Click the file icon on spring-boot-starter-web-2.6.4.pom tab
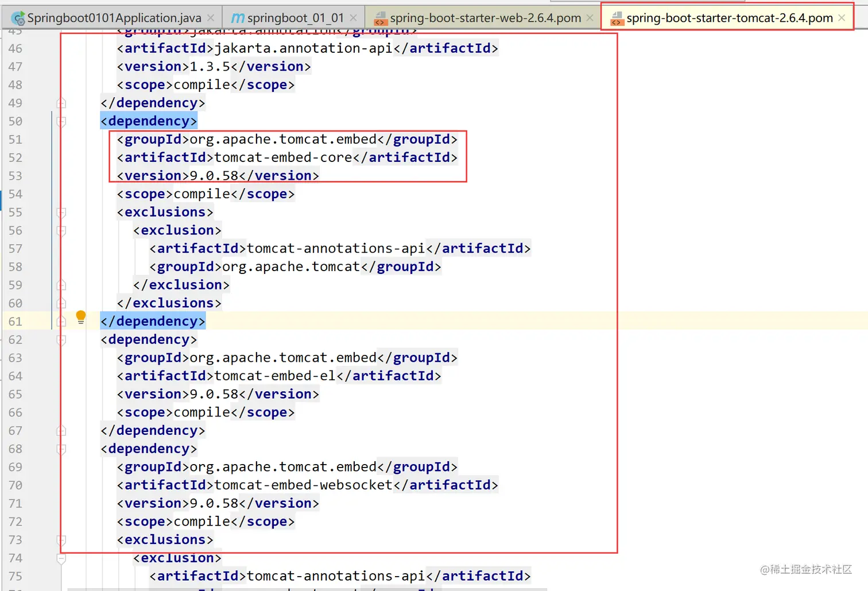Screen dimensions: 868x591 [x=380, y=18]
